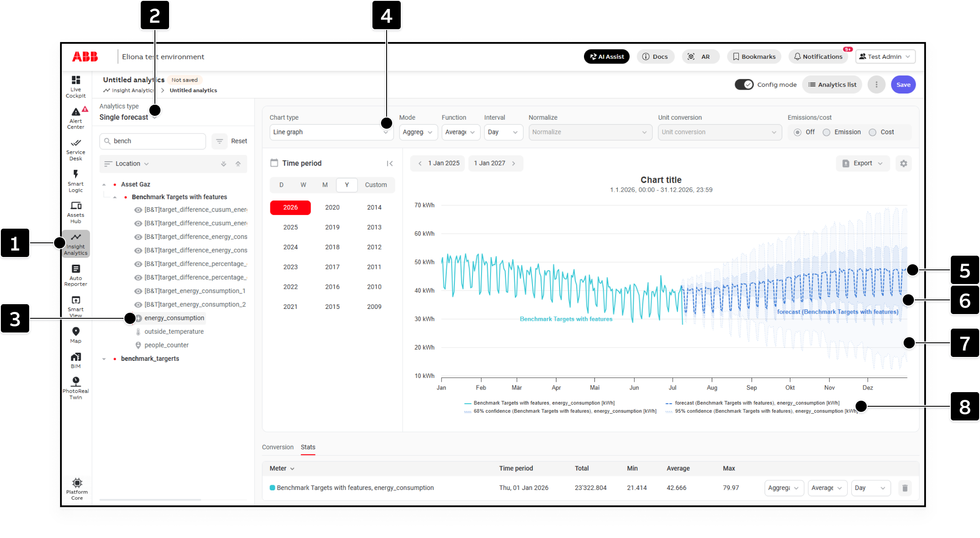This screenshot has width=980, height=538.
Task: Open the Test Admin user menu
Action: click(x=885, y=57)
